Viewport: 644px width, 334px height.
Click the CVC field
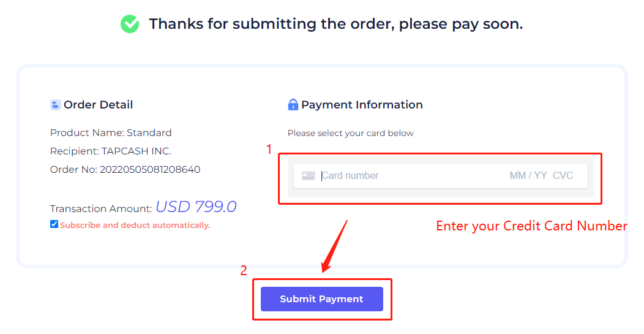(x=563, y=176)
